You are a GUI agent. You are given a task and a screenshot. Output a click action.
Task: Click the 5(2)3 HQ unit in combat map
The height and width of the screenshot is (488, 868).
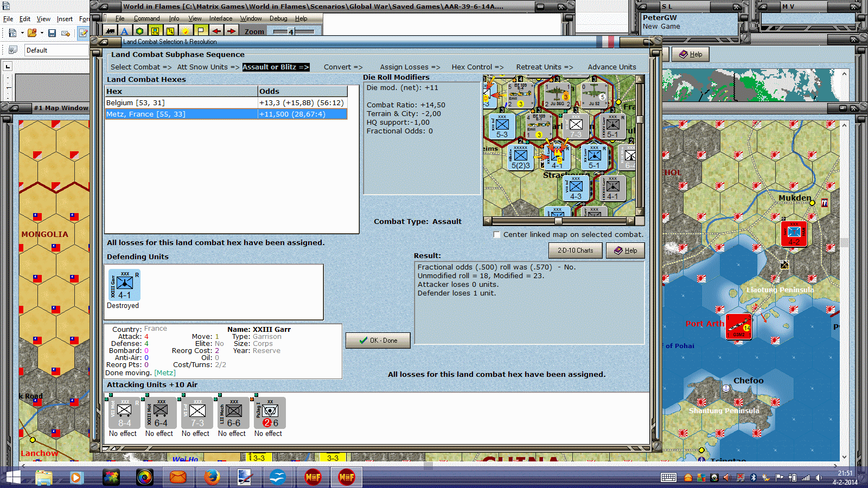pyautogui.click(x=520, y=158)
